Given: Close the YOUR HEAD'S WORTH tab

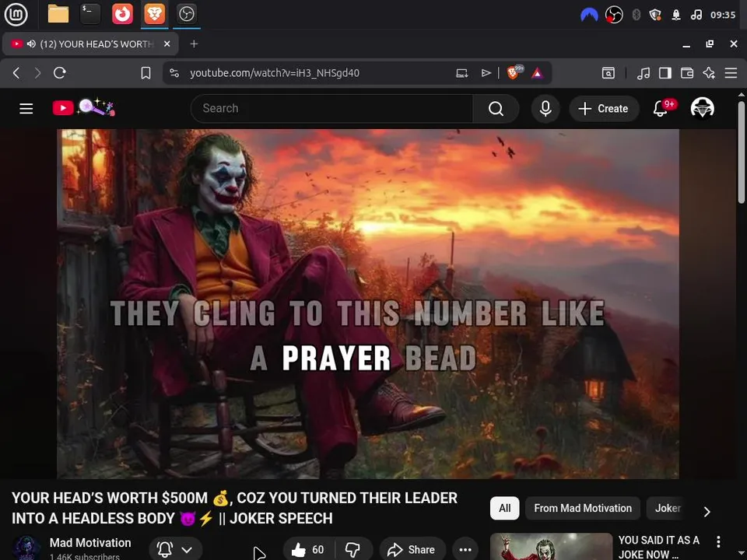Looking at the screenshot, I should (x=167, y=44).
